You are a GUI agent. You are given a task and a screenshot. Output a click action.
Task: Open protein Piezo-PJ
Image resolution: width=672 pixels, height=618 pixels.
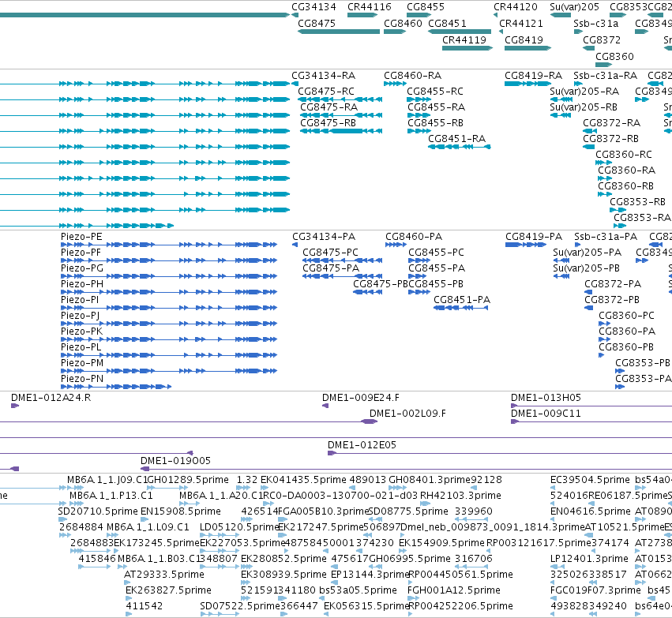pos(80,316)
